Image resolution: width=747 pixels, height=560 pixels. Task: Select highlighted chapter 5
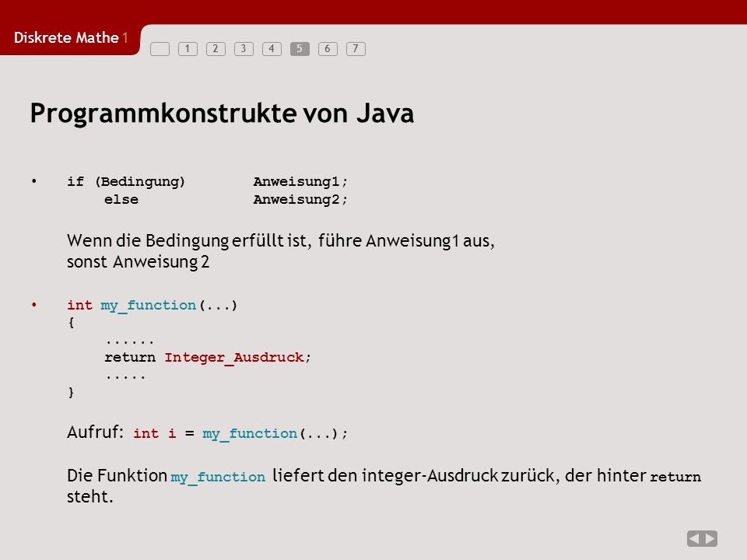(300, 49)
